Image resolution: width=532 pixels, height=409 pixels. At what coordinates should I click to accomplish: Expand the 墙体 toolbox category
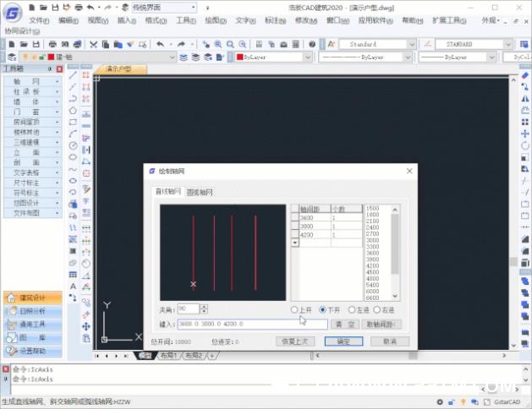33,101
